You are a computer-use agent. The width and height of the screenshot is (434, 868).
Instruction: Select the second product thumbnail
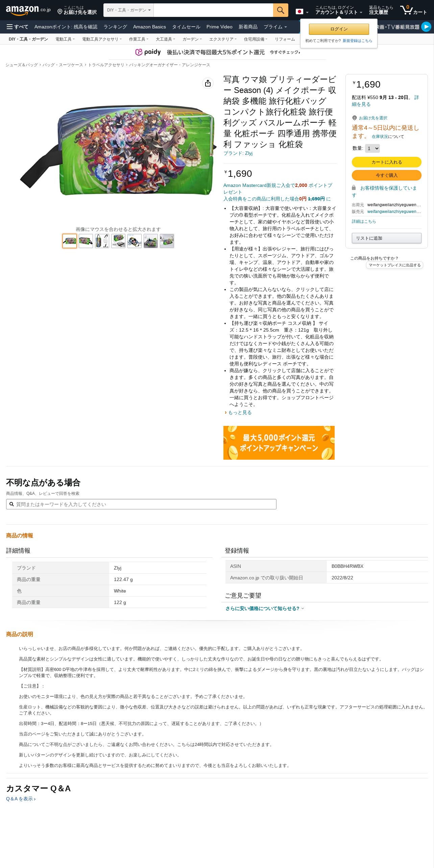coord(86,241)
